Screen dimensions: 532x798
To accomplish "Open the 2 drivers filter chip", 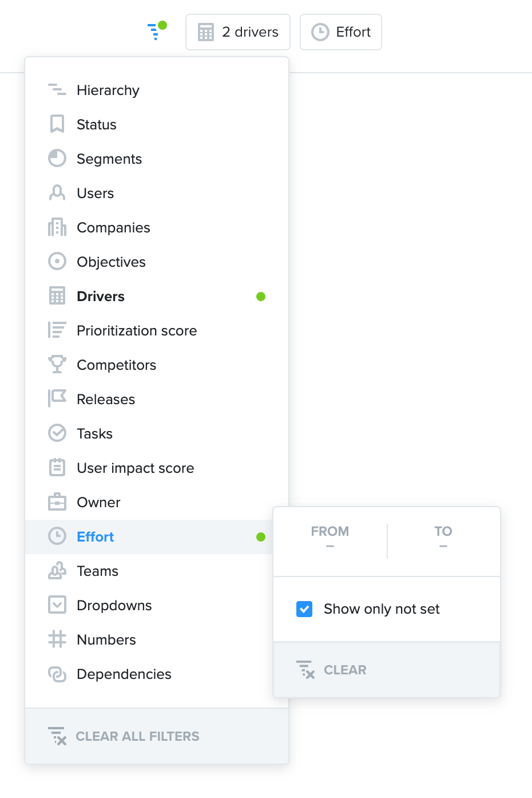I will click(238, 32).
